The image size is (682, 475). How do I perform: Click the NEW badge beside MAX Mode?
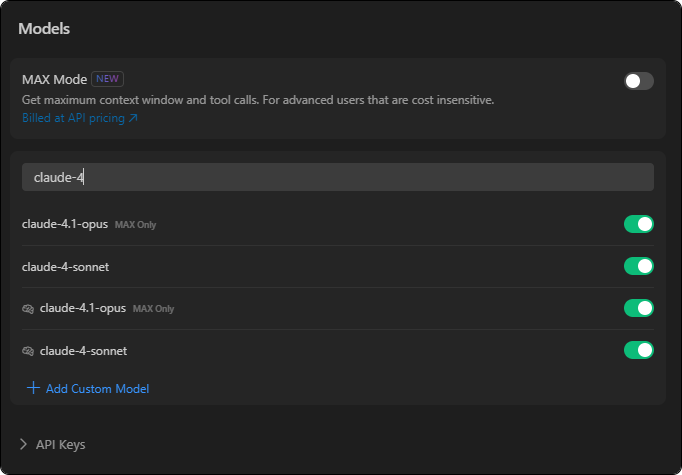tap(107, 79)
